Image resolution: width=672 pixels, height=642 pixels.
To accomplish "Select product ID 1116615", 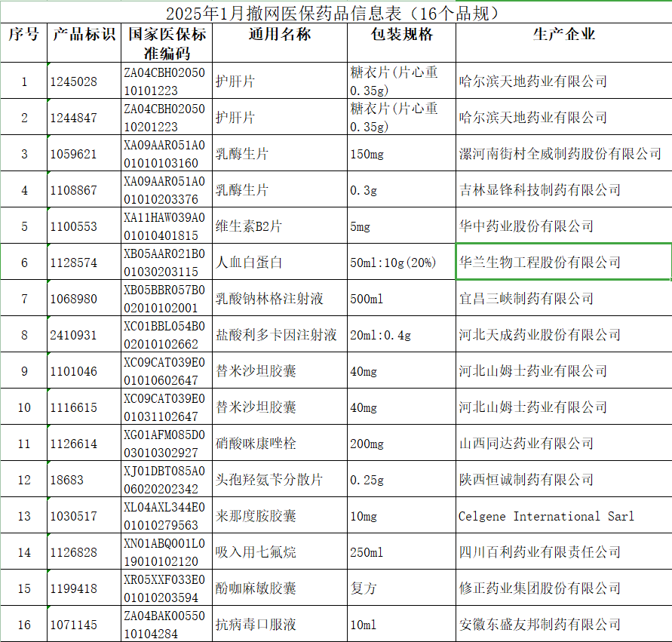I will coord(84,407).
